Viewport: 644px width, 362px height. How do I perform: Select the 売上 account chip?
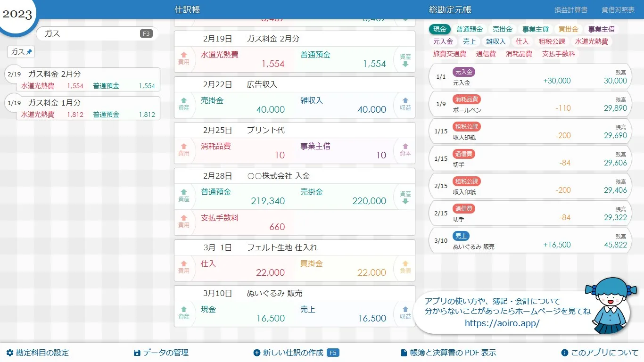pos(470,41)
